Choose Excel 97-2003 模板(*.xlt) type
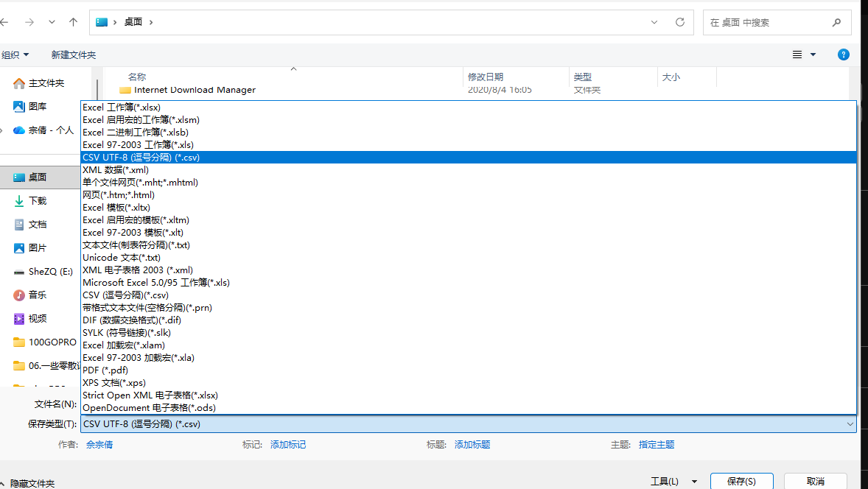This screenshot has height=489, width=868. pyautogui.click(x=469, y=232)
